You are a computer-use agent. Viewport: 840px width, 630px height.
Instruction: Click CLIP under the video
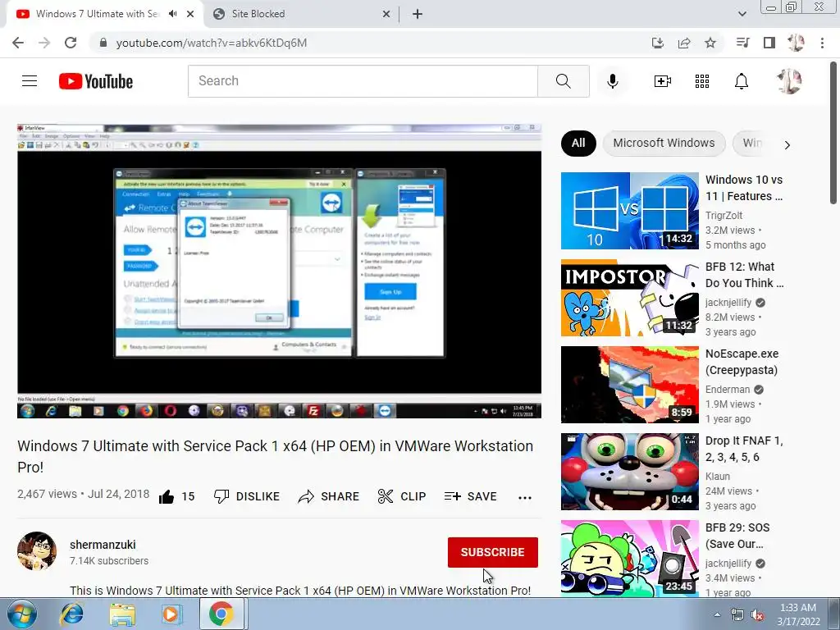[402, 496]
